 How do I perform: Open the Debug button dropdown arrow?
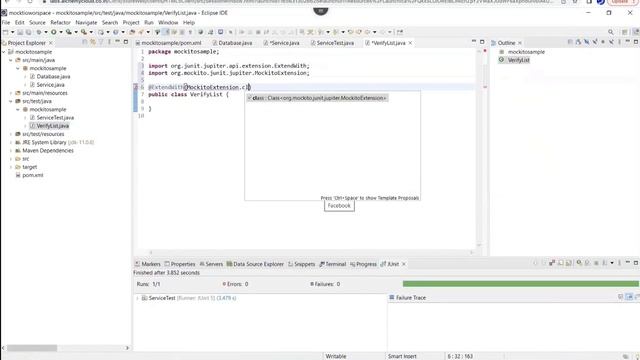click(x=46, y=32)
